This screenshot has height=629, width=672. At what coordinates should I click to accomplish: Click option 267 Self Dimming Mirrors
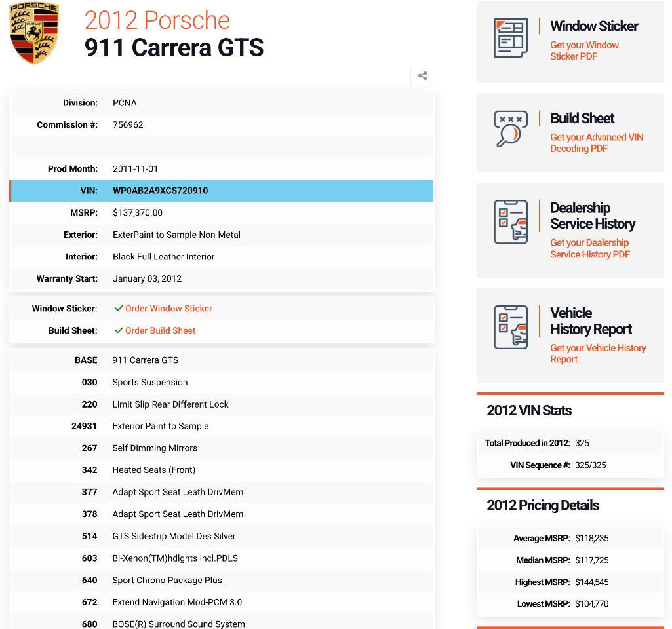222,448
